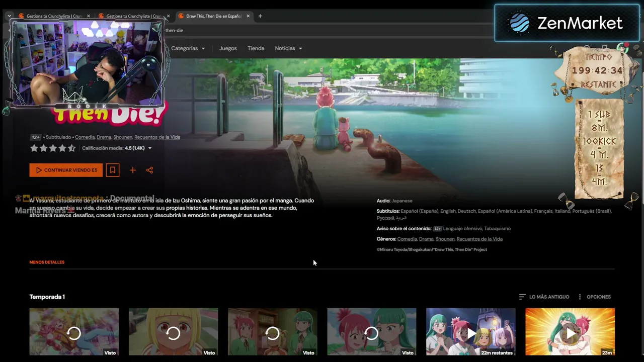Add series to watchlist with bookmark icon
This screenshot has height=362, width=644.
coord(113,170)
